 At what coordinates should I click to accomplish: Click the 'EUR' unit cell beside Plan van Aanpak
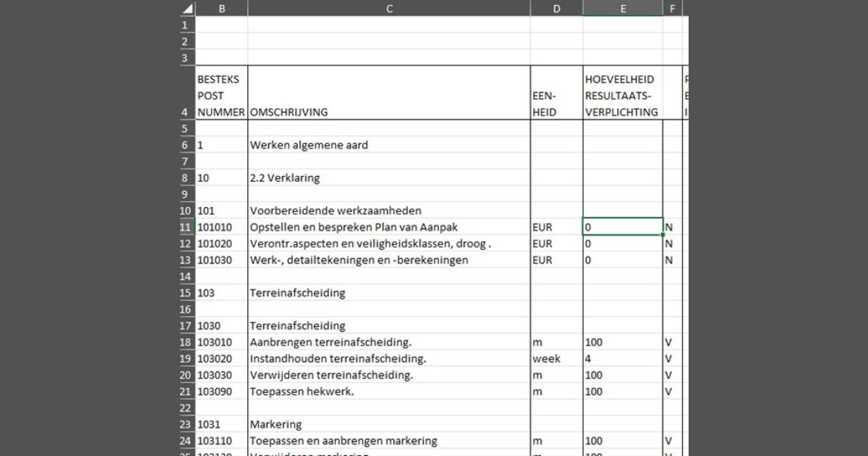(556, 227)
